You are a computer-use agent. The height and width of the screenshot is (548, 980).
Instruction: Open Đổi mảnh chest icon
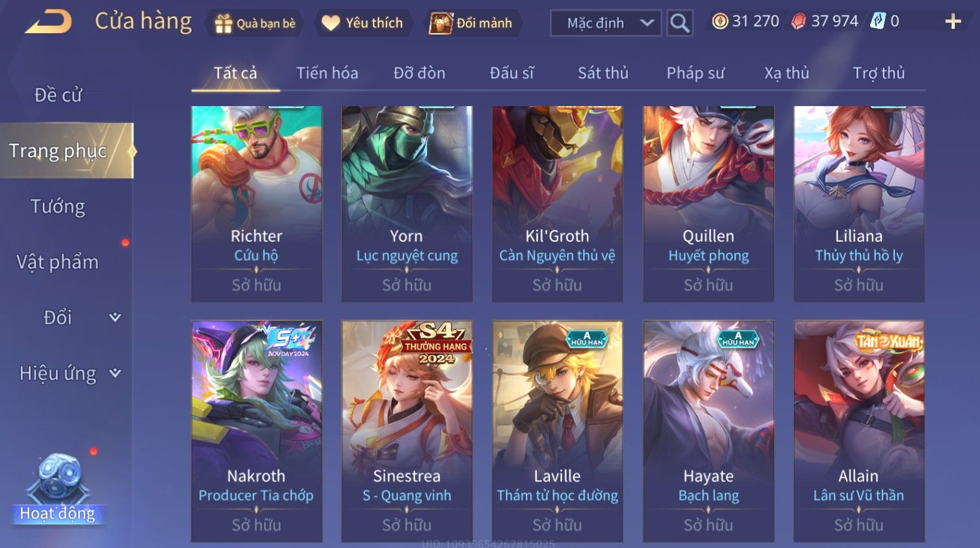coord(441,23)
